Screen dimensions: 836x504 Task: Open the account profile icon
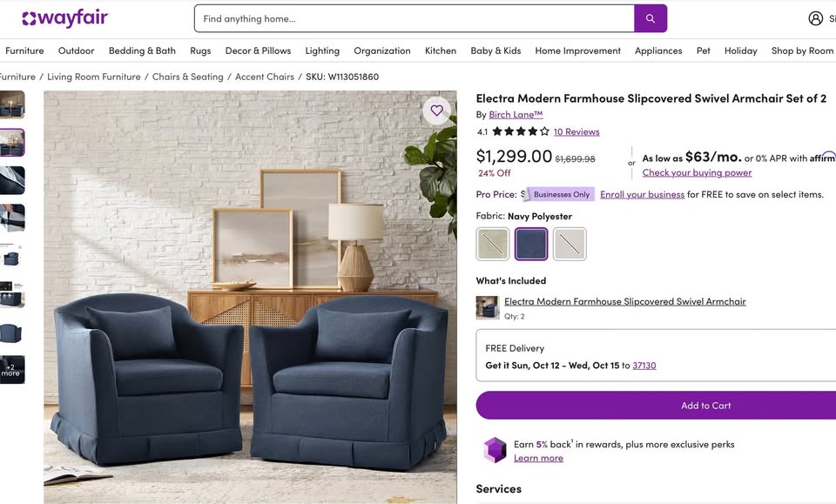pos(816,18)
